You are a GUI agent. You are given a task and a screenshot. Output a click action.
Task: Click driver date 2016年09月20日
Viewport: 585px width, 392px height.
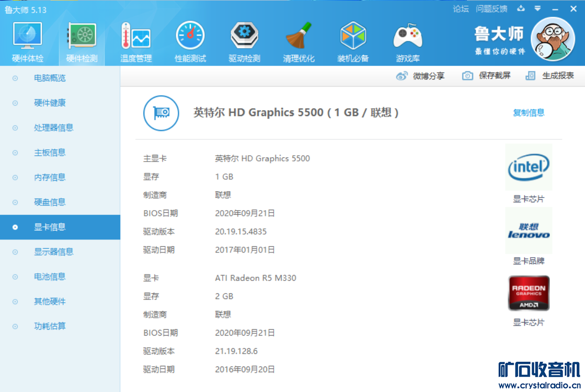pos(245,369)
